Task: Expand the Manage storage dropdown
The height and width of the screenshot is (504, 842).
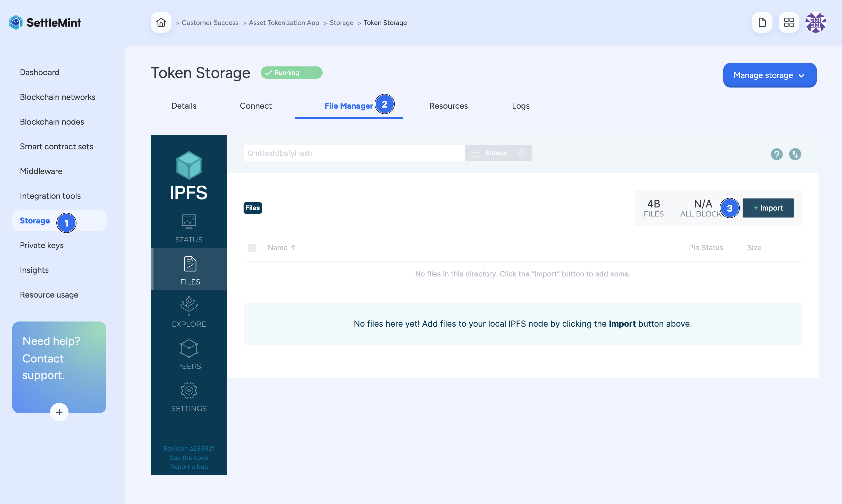Action: coord(770,75)
